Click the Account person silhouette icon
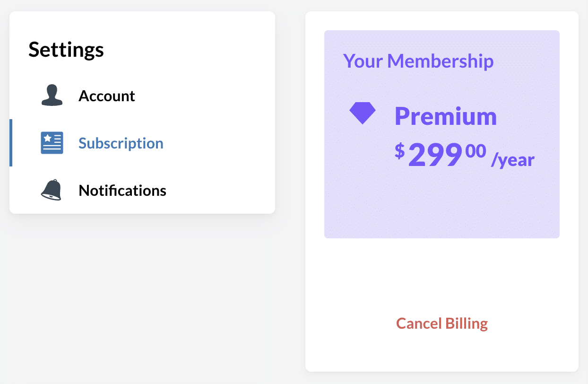 click(52, 96)
